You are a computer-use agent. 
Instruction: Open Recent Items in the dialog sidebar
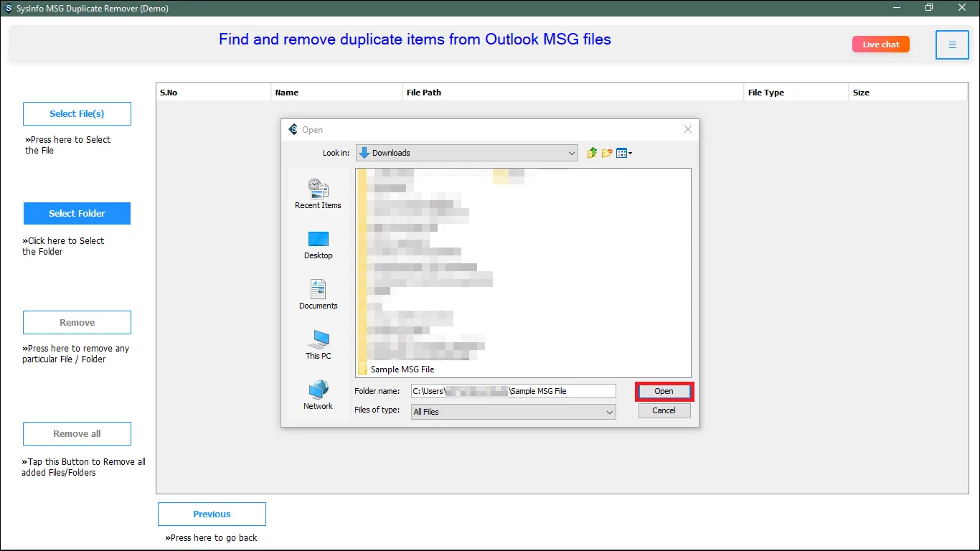(x=318, y=194)
